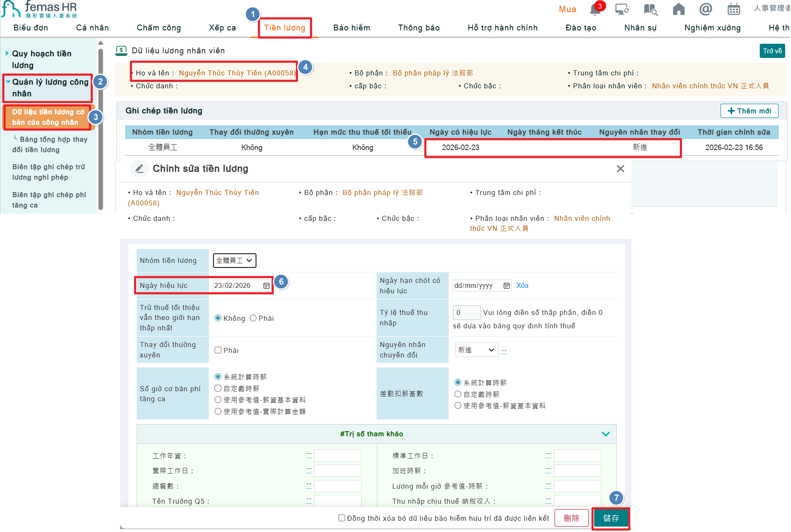Tick the delete linked retirement insurance checkbox
This screenshot has width=791, height=532.
[x=342, y=518]
